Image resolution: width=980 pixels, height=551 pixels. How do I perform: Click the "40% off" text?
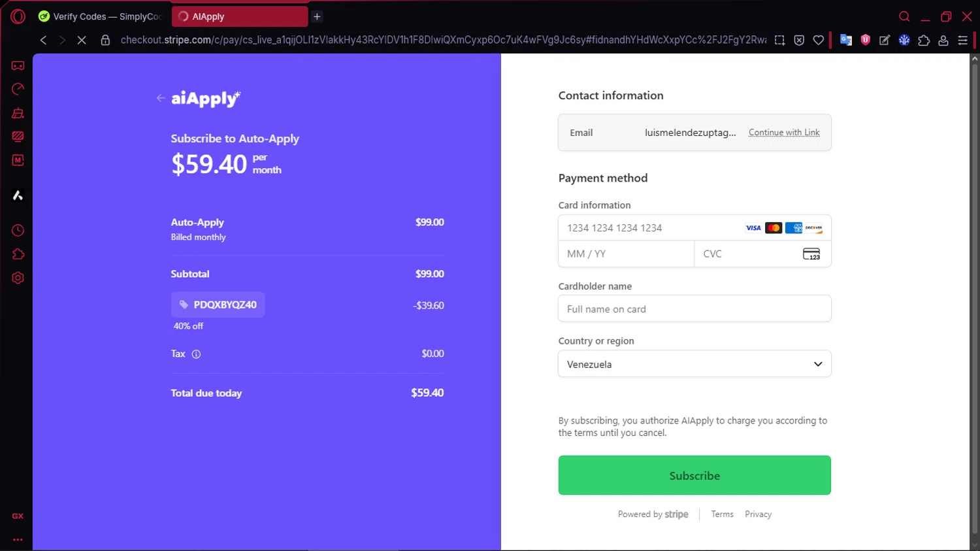coord(188,326)
